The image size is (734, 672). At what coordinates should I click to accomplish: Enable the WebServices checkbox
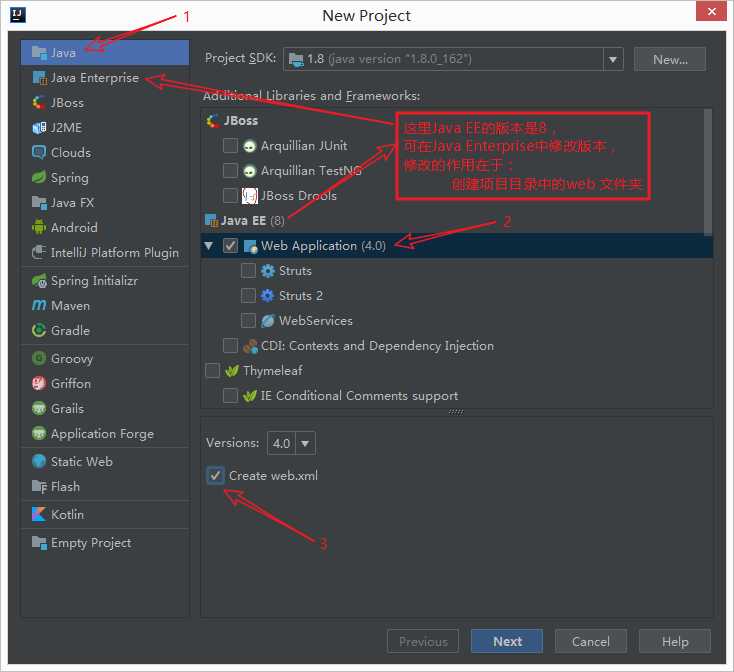tap(248, 321)
